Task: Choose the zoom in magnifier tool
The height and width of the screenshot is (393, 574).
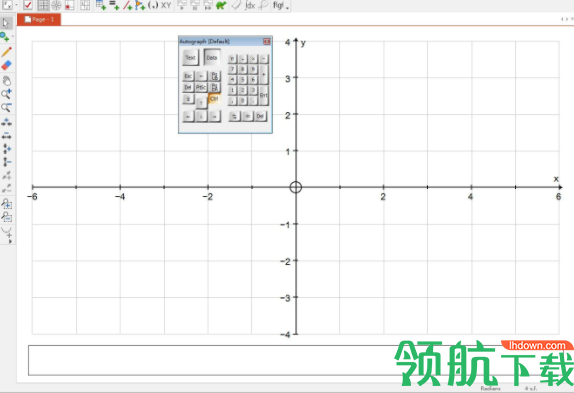Action: click(x=6, y=94)
